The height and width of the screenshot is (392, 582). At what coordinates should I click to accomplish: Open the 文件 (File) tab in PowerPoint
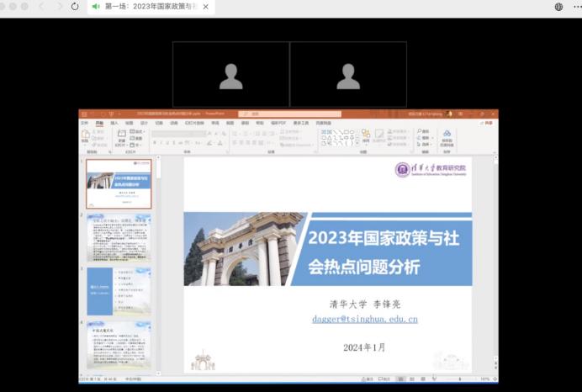point(85,123)
